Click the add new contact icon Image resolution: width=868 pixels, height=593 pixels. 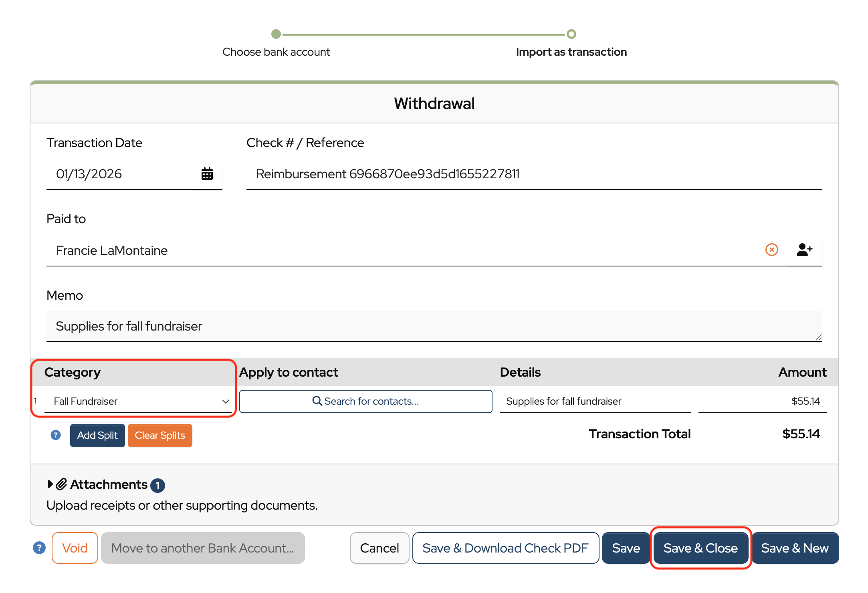click(804, 250)
